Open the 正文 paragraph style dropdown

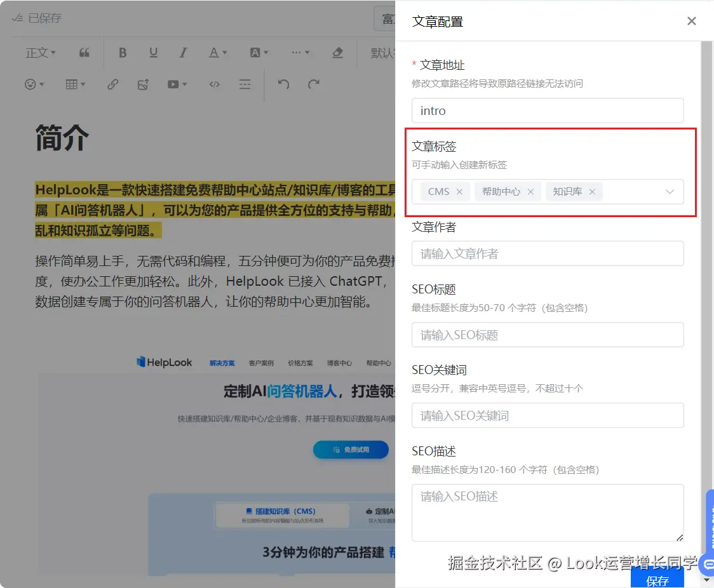[x=41, y=53]
